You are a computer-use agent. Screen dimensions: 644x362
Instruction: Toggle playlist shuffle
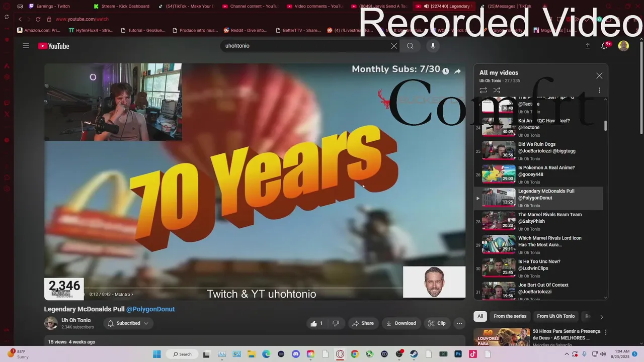pos(497,90)
